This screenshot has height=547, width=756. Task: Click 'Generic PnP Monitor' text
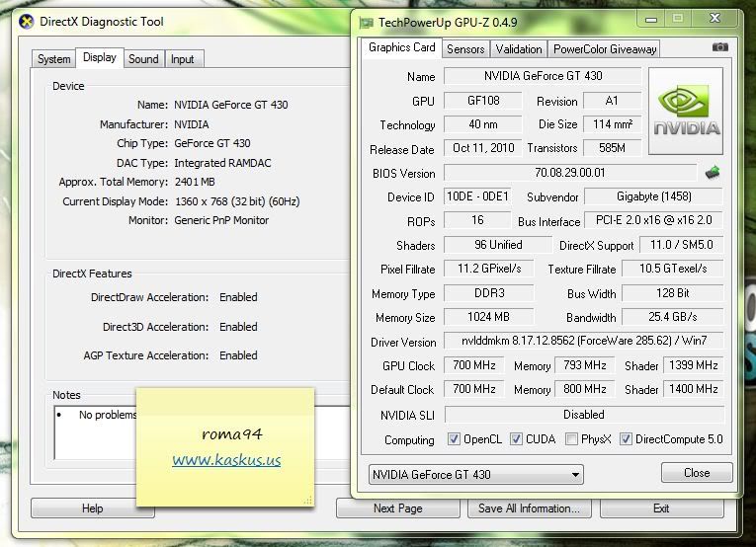point(221,220)
